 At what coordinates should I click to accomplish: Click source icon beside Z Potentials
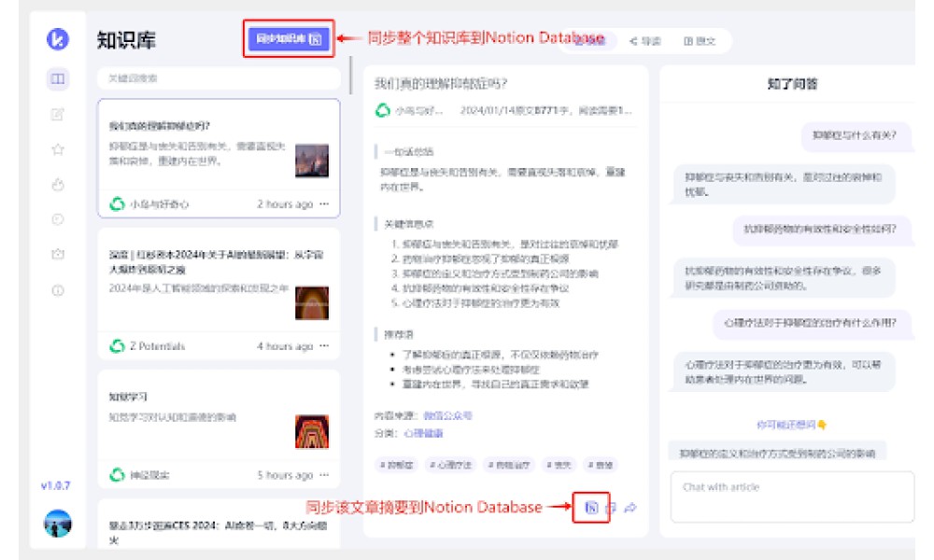[x=118, y=345]
